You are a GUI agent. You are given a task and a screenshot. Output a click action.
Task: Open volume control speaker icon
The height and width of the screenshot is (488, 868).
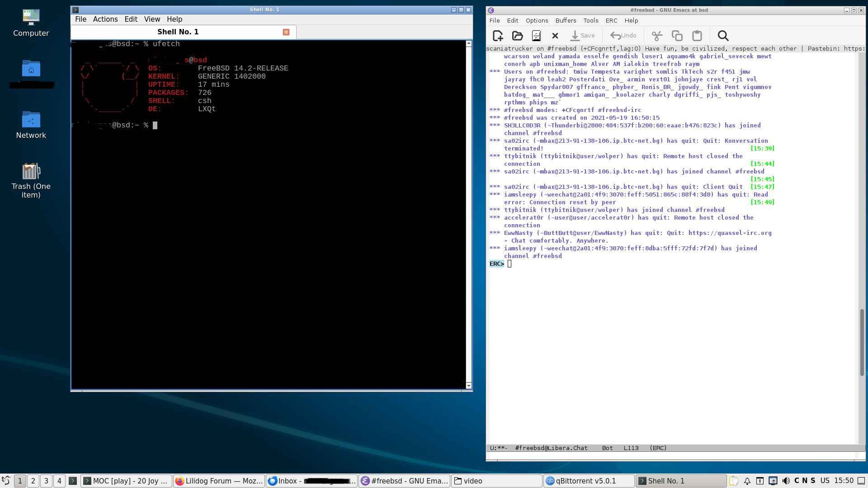pyautogui.click(x=786, y=481)
